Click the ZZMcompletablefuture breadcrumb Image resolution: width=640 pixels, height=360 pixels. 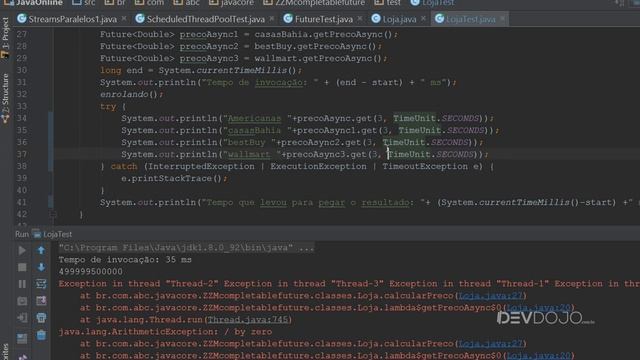[314, 3]
